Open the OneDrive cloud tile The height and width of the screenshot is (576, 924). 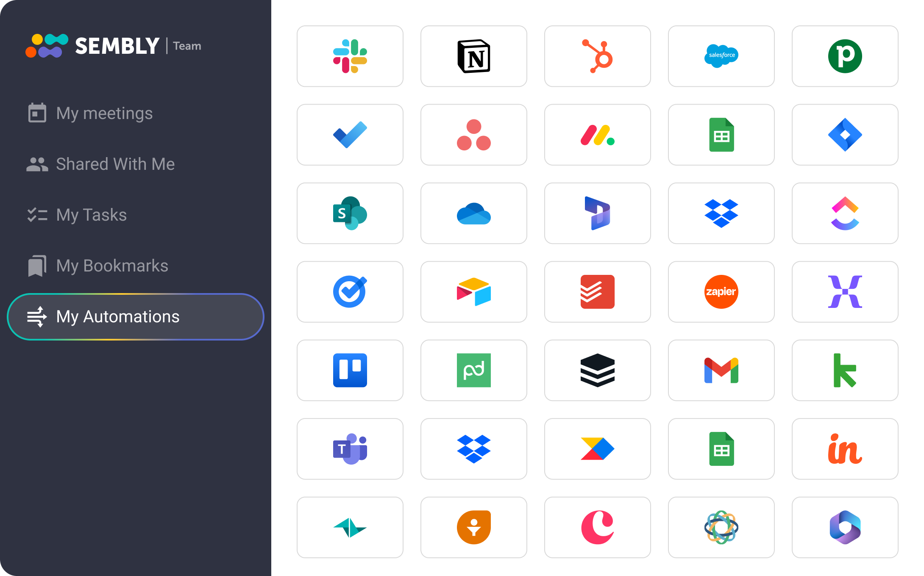pos(474,213)
